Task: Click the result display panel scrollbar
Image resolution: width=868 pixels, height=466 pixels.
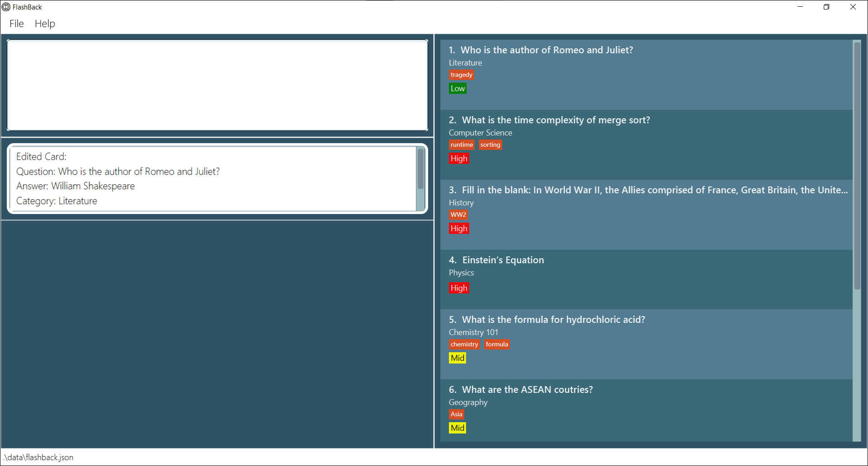Action: pyautogui.click(x=420, y=169)
